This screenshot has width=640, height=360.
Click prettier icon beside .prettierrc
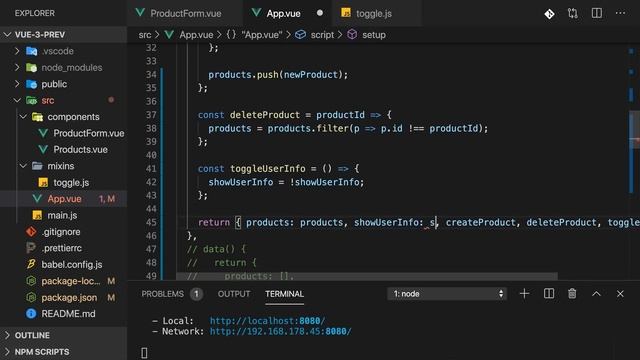[x=31, y=248]
